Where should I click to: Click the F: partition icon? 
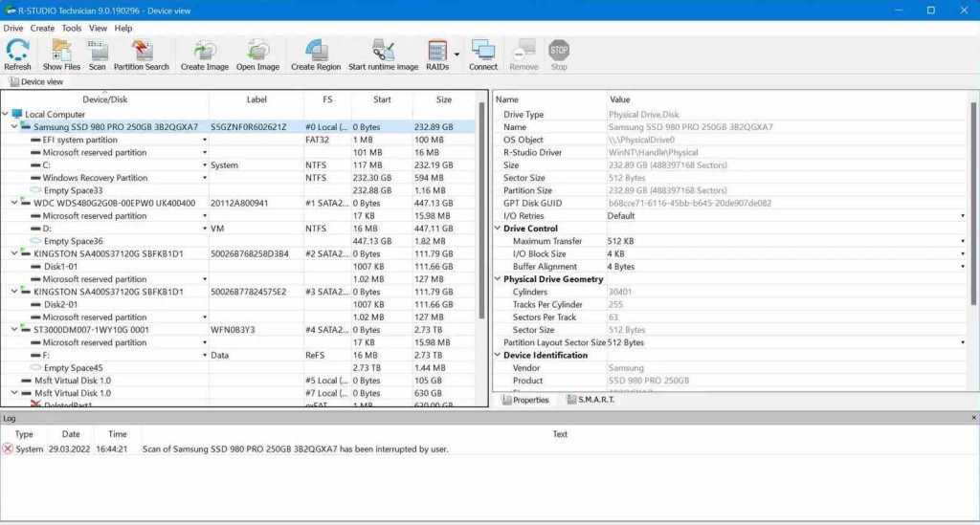coord(35,355)
